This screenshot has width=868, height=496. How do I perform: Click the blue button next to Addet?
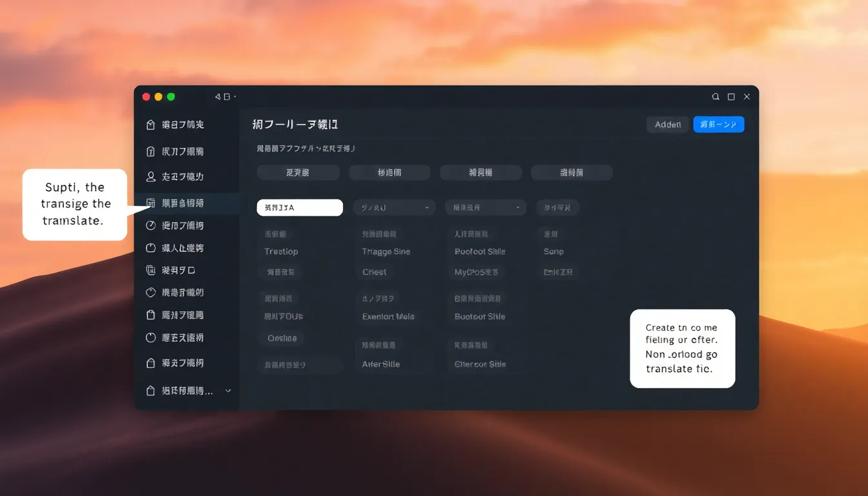[x=719, y=125]
